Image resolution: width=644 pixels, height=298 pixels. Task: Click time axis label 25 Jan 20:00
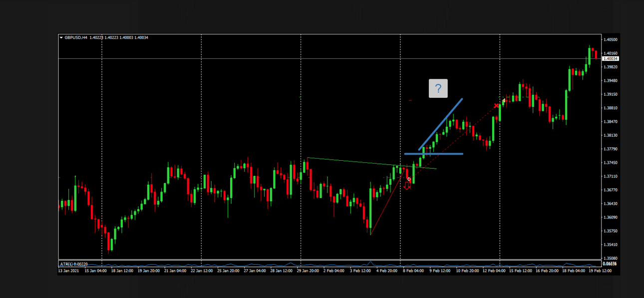[229, 271]
